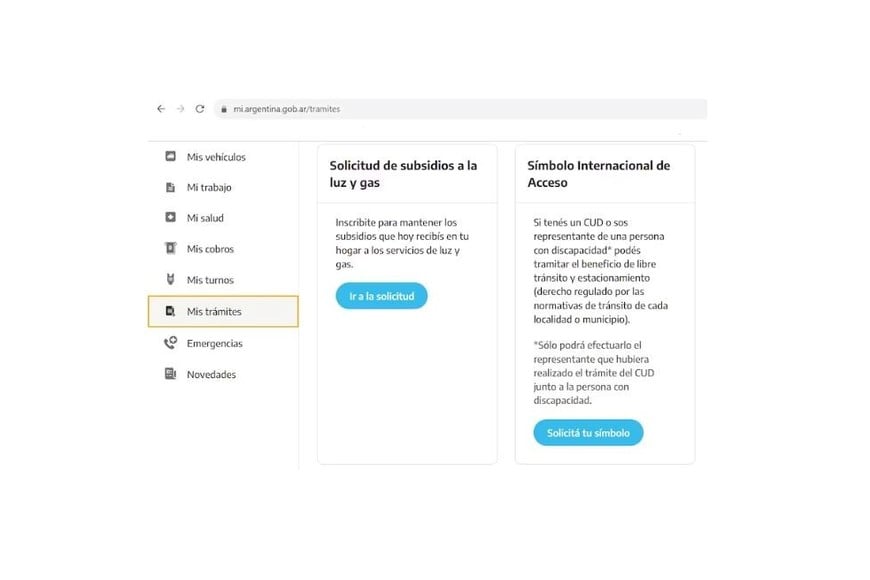This screenshot has width=870, height=580.
Task: Click the document icon beside Mi trabajo
Action: (170, 187)
